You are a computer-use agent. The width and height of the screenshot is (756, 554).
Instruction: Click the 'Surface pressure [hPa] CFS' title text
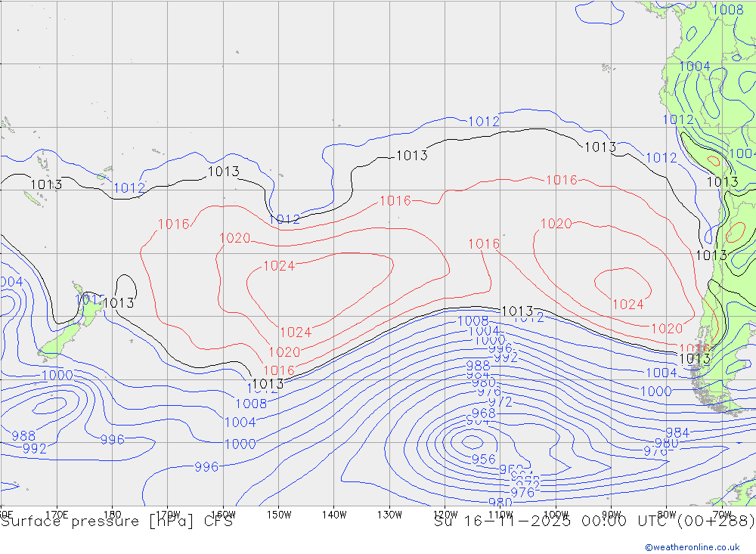116,522
